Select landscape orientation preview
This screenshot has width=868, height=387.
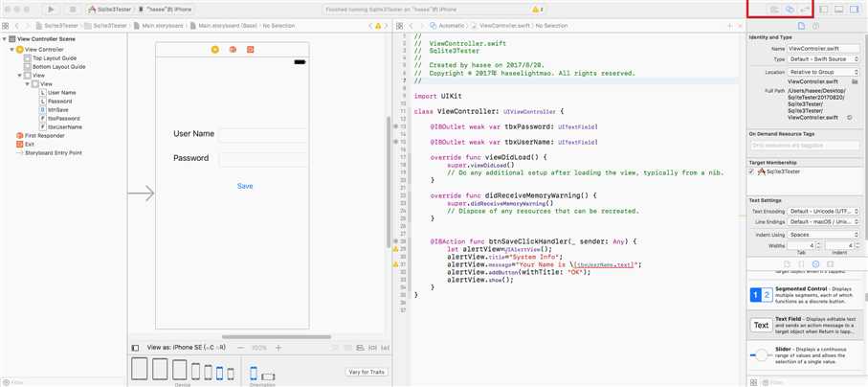[x=268, y=376]
